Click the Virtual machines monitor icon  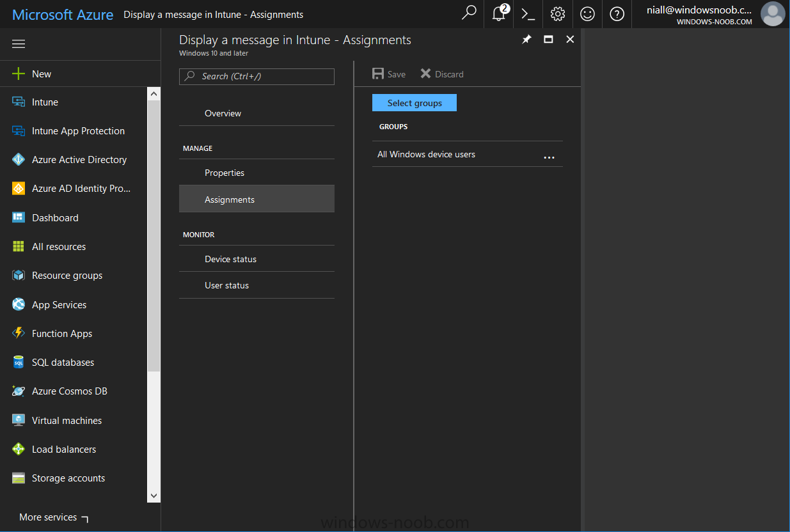point(19,421)
